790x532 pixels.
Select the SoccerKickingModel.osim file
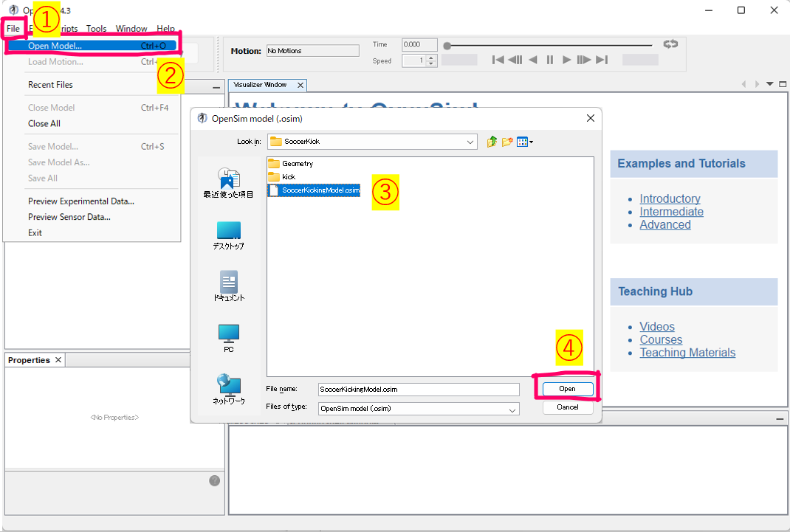pyautogui.click(x=320, y=190)
